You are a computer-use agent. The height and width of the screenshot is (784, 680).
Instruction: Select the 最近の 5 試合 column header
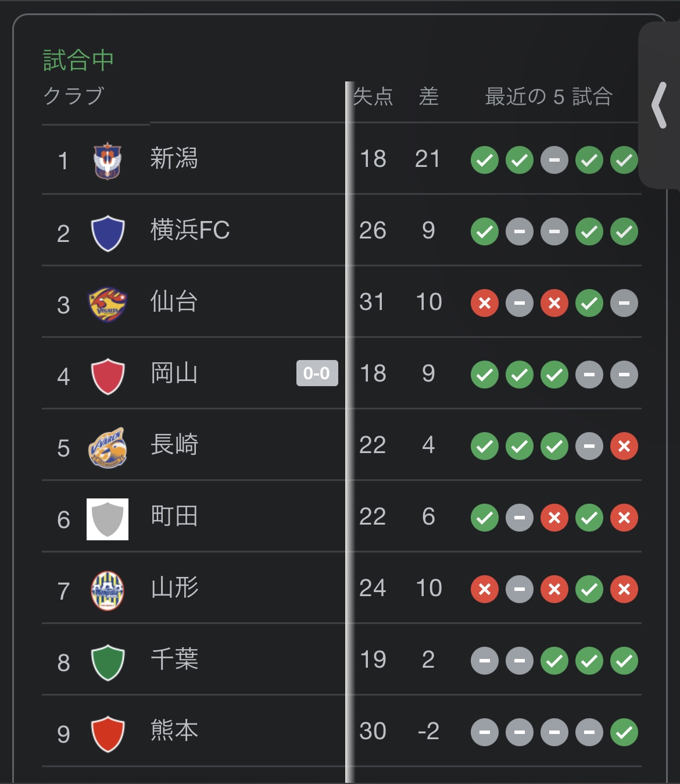coord(549,97)
